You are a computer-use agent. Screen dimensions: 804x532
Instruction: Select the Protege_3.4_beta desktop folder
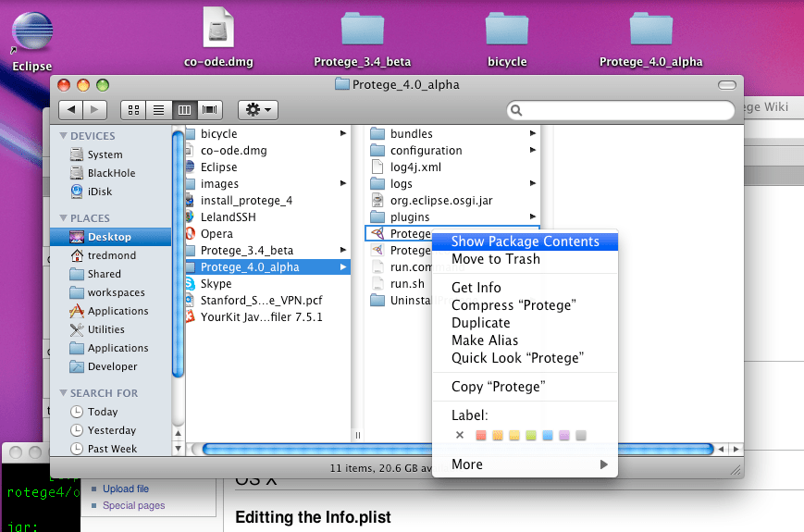tap(363, 30)
